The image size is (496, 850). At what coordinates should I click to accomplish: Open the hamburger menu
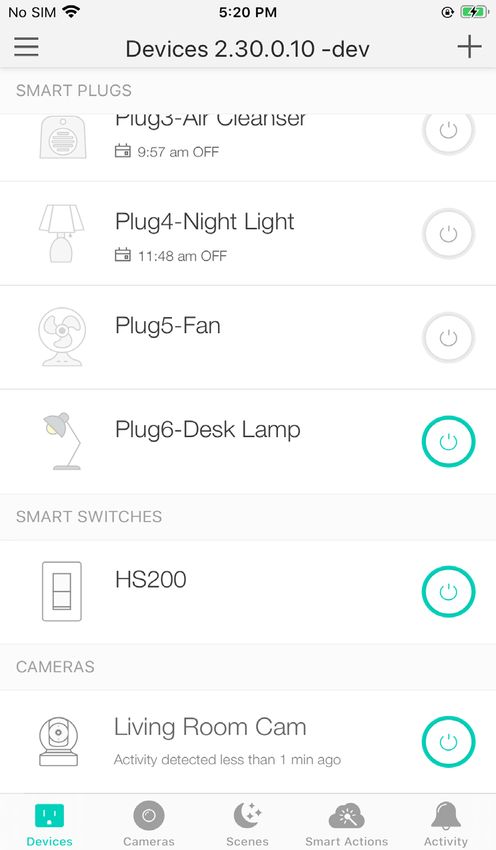coord(26,47)
